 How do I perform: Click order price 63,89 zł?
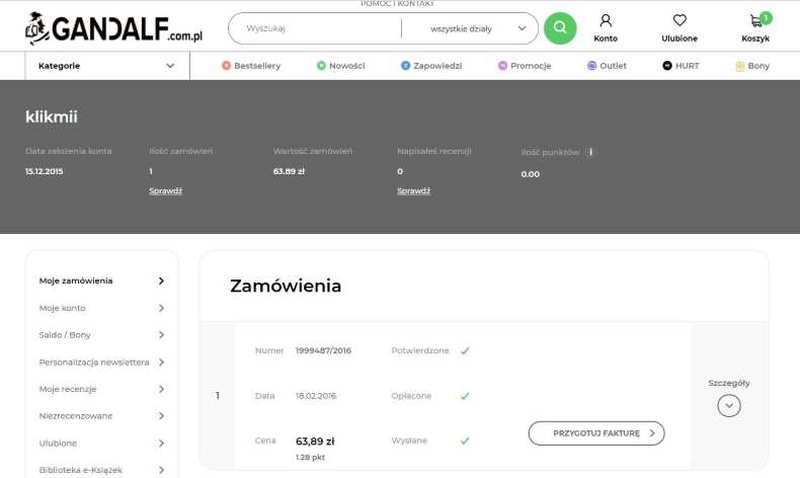tap(315, 441)
